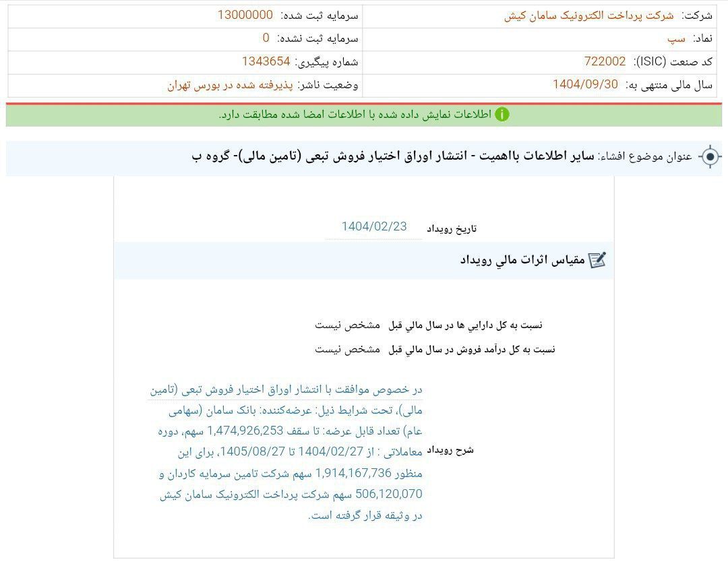Click tracking number 1343654

[x=266, y=61]
